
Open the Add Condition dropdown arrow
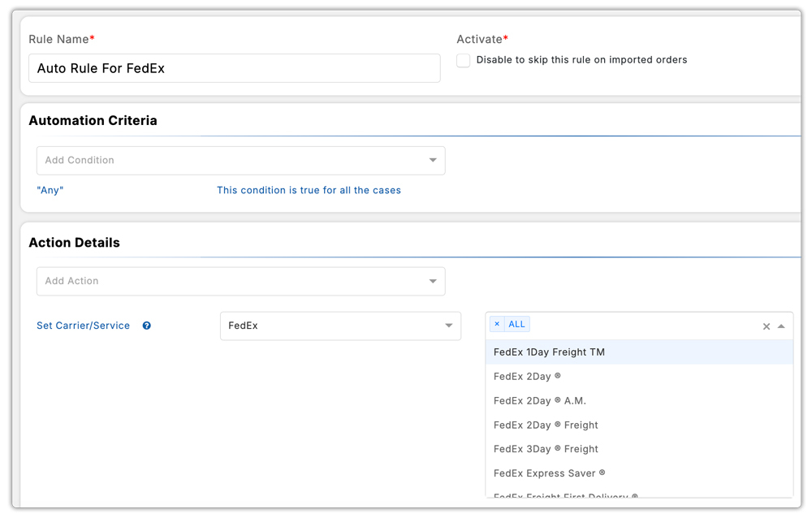(x=434, y=160)
